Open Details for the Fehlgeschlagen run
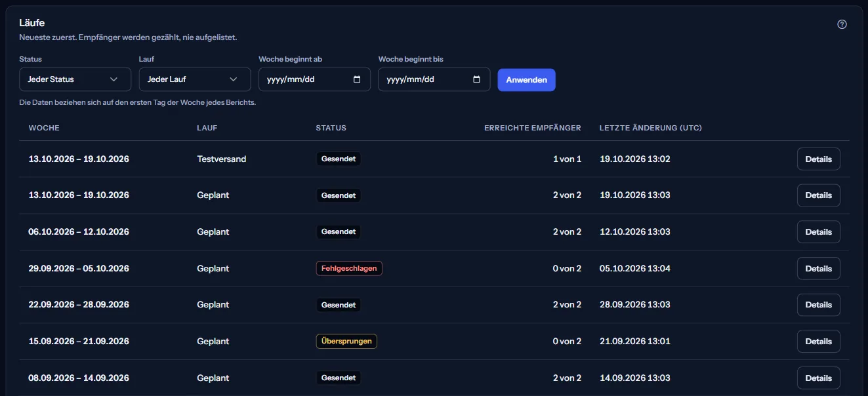868x396 pixels. click(x=818, y=268)
